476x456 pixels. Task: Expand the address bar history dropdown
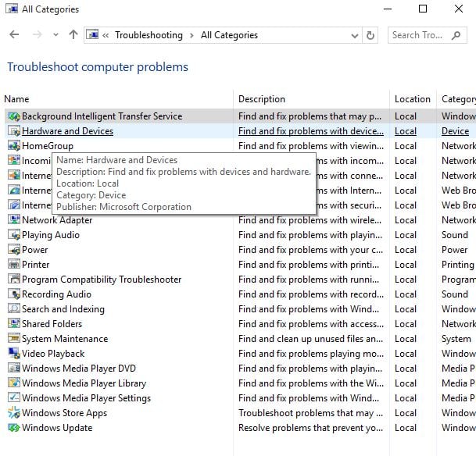coord(355,36)
